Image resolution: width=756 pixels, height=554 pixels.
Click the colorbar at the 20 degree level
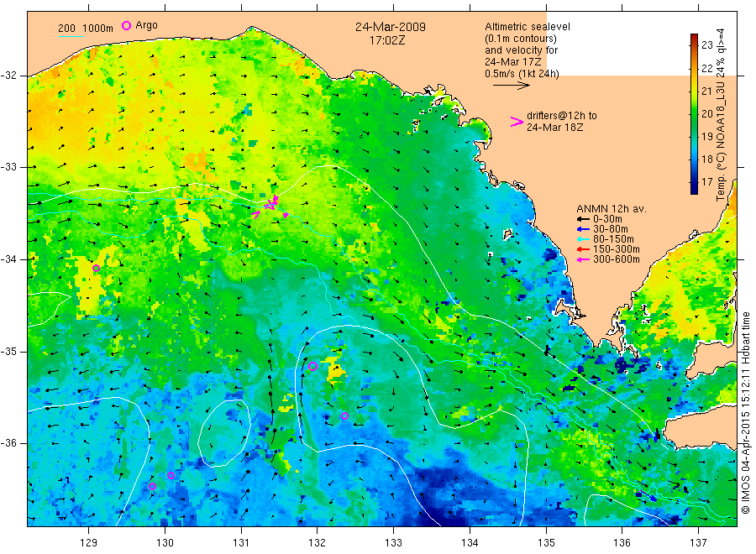[694, 113]
